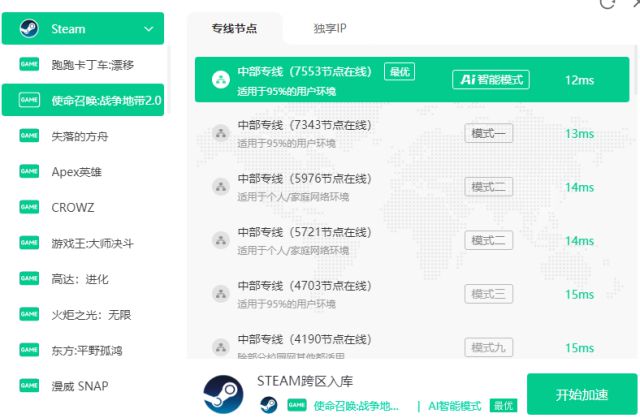Select 高达：进化 game entry
640x418 pixels.
[83, 279]
